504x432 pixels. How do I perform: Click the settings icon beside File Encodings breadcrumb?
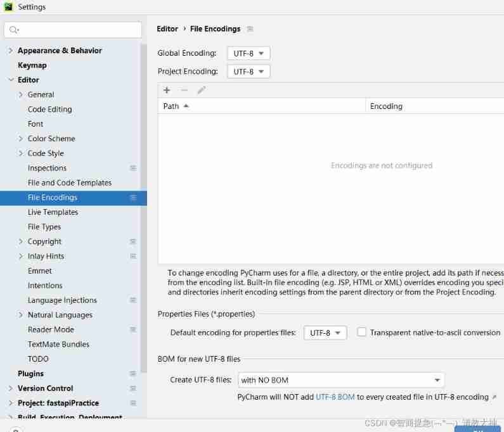click(250, 29)
